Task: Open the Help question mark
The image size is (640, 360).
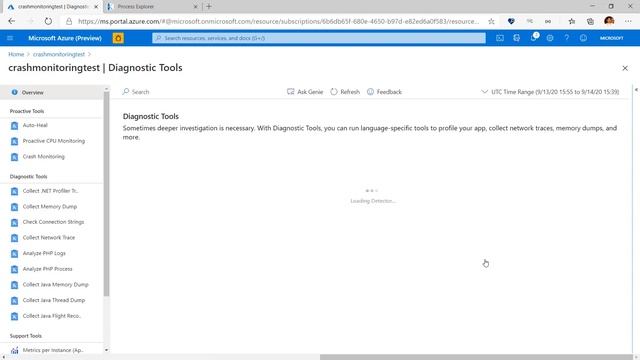Action: click(x=567, y=38)
